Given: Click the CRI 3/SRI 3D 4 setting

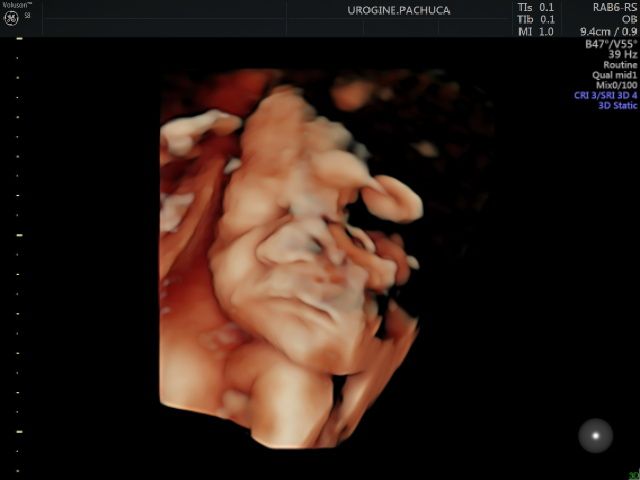Looking at the screenshot, I should point(605,95).
